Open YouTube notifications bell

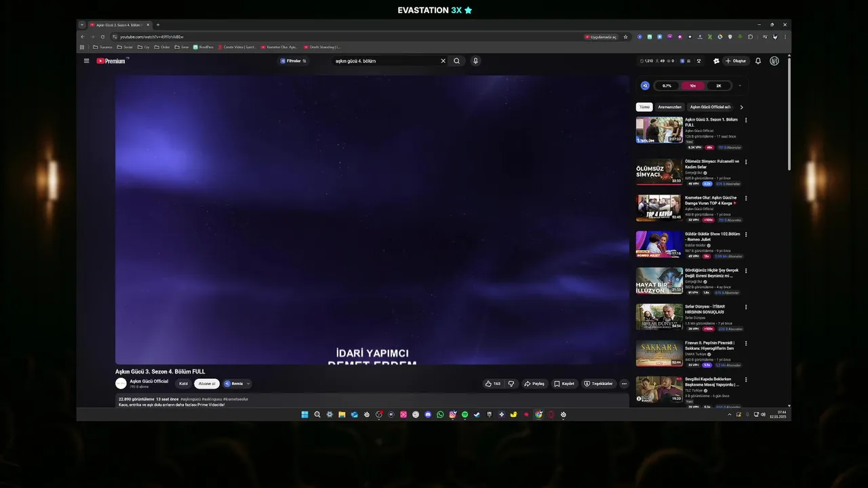[758, 61]
